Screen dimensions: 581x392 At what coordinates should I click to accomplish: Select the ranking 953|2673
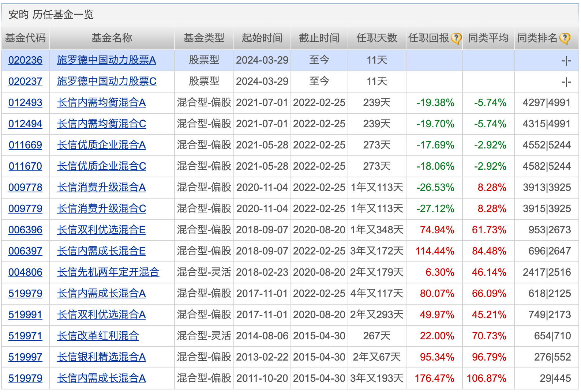tap(550, 230)
